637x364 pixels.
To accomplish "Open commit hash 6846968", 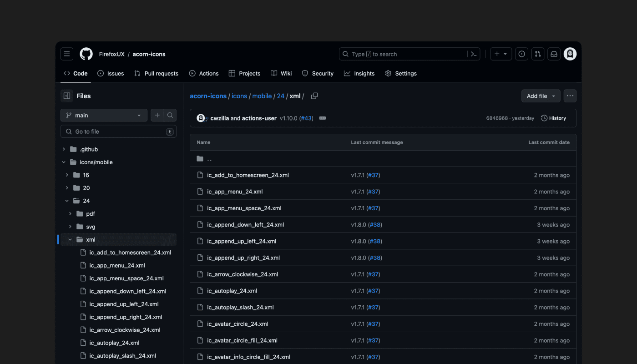I will pyautogui.click(x=497, y=118).
